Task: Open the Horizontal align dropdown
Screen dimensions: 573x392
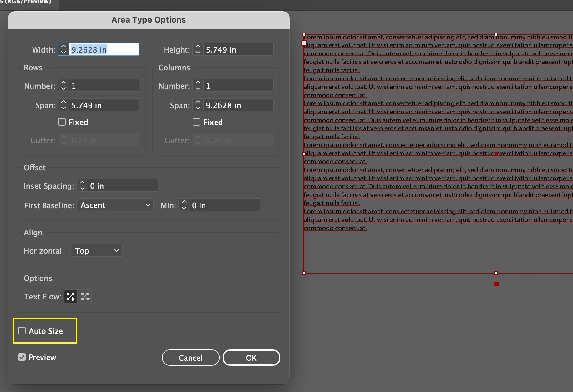Action: [97, 251]
